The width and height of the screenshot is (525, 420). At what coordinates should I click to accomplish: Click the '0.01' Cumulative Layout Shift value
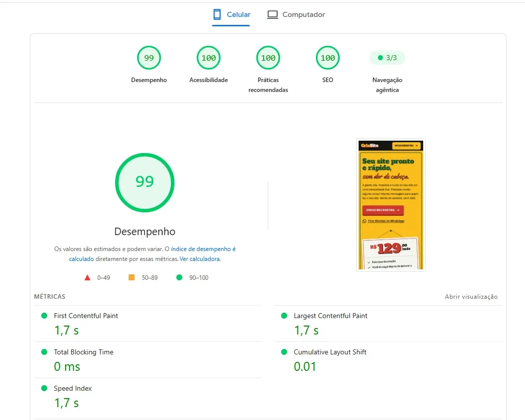click(x=305, y=367)
